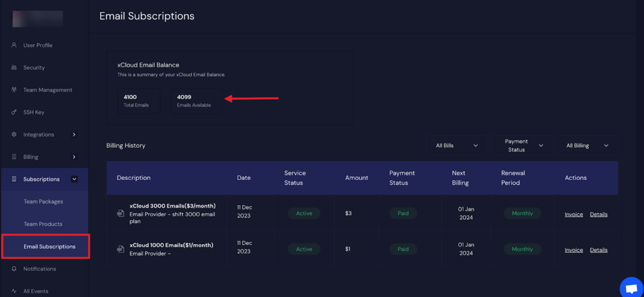
Task: Open Team Products menu item
Action: (x=43, y=224)
